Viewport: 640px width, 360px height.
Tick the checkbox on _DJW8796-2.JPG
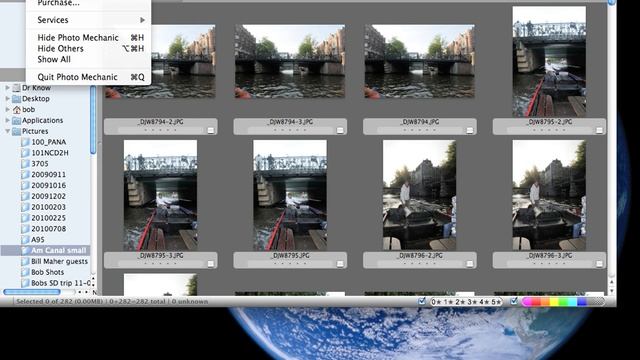pyautogui.click(x=470, y=264)
